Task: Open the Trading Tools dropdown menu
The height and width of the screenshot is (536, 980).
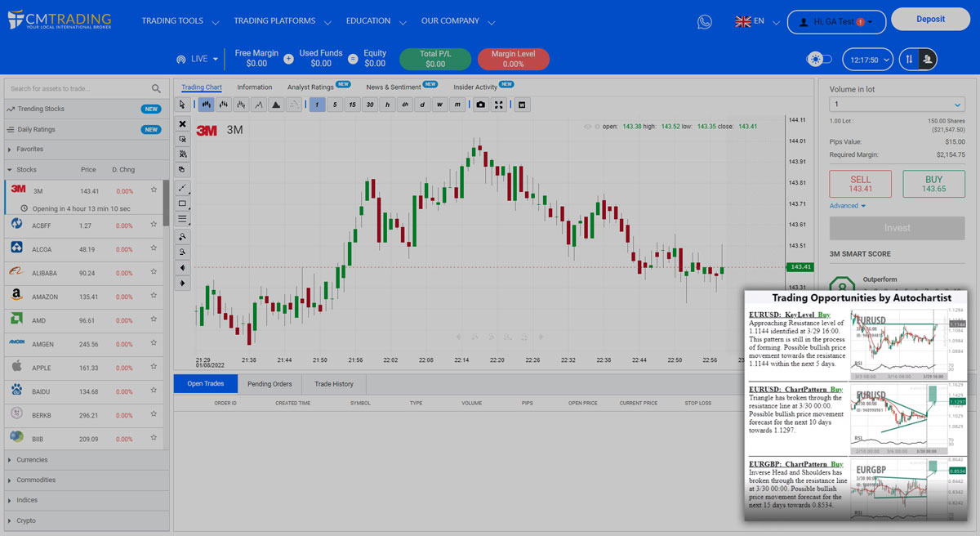Action: (180, 21)
